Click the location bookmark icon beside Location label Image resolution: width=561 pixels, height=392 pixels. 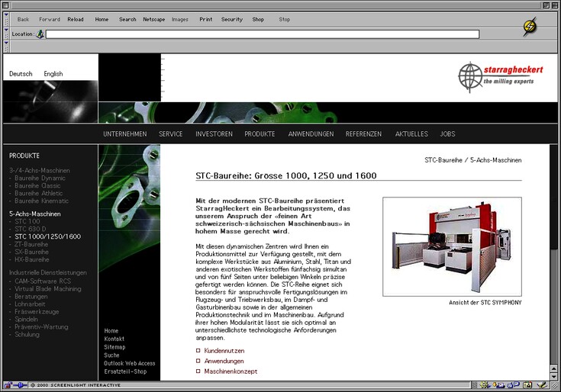pos(40,34)
